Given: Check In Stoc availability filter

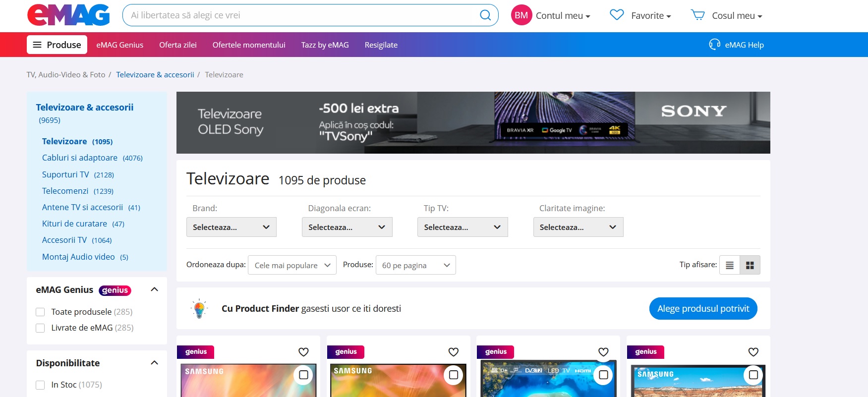Looking at the screenshot, I should click(40, 385).
